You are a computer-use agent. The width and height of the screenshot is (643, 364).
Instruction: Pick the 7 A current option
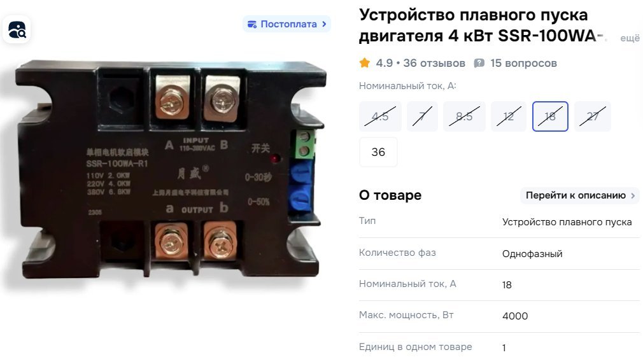422,116
